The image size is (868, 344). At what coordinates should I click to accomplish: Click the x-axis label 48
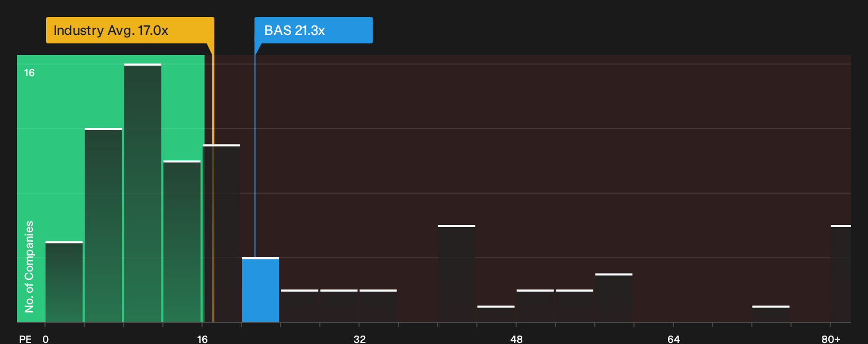click(x=517, y=339)
